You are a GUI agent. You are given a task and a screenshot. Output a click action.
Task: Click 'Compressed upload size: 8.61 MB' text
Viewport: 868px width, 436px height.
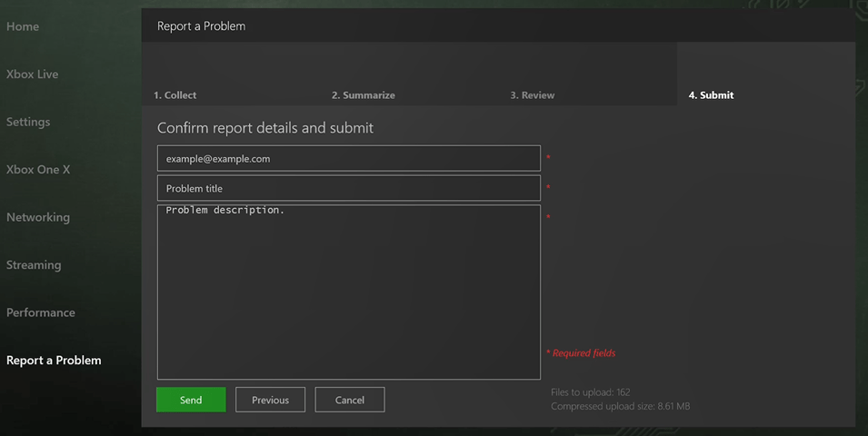(621, 406)
